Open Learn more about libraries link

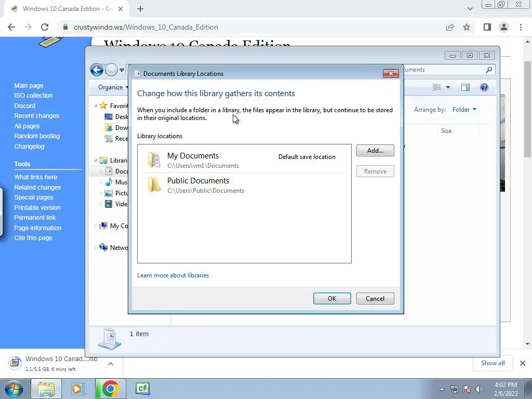point(173,275)
